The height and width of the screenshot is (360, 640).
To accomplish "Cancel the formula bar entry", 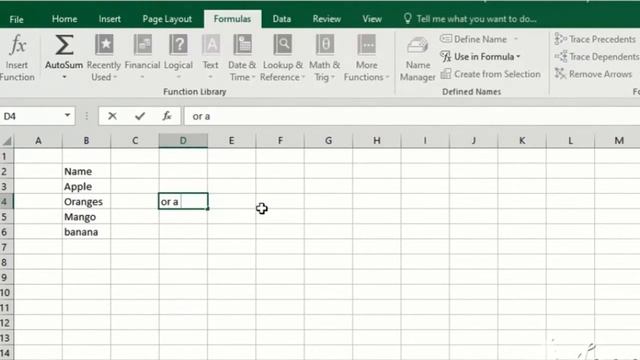I will [112, 116].
